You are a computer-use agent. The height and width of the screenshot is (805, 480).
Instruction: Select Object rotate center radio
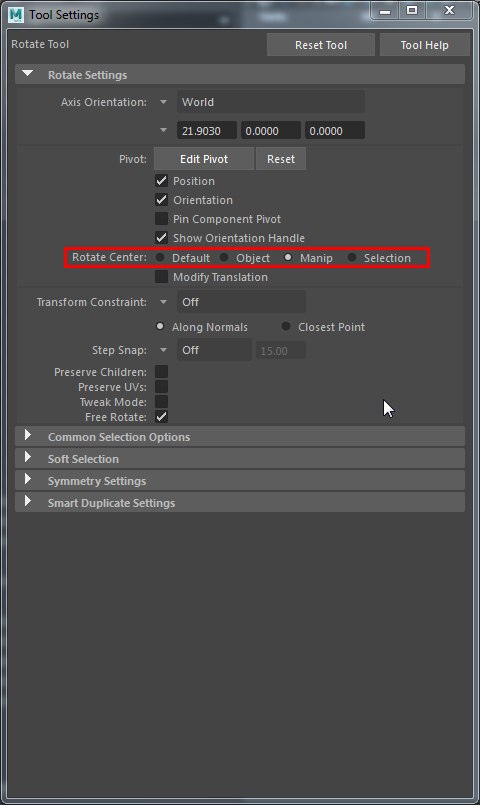point(224,257)
